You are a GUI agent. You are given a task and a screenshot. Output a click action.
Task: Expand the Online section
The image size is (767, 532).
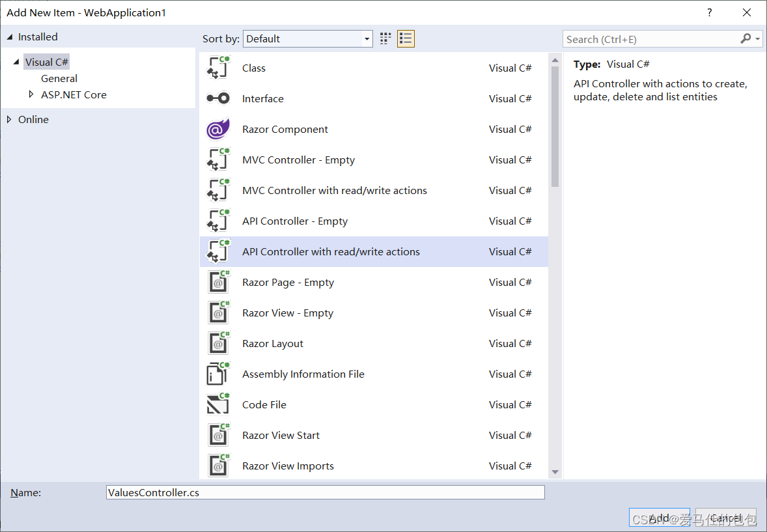point(9,119)
